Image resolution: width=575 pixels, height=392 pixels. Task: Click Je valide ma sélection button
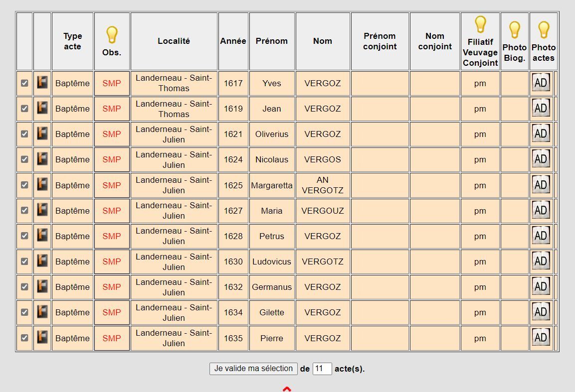tap(253, 369)
